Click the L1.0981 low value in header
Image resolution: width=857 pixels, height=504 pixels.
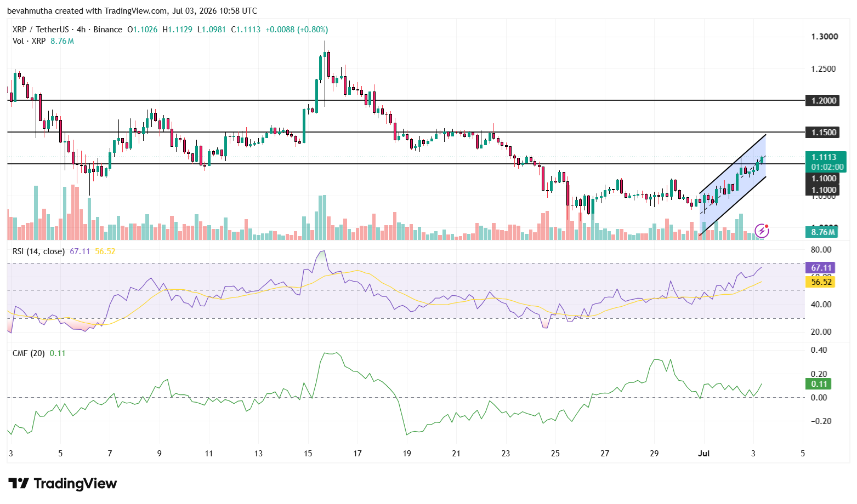pyautogui.click(x=212, y=30)
